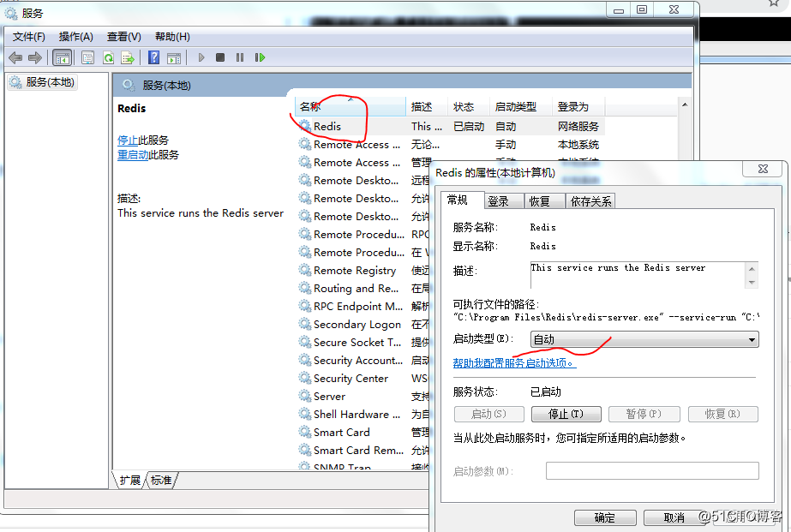The width and height of the screenshot is (791, 532).
Task: Select the Smart Card Rem... service row
Action: [363, 450]
